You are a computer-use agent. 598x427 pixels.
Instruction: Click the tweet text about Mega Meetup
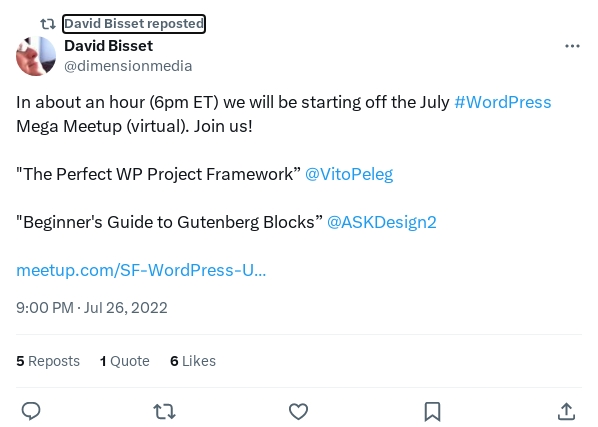click(x=284, y=114)
